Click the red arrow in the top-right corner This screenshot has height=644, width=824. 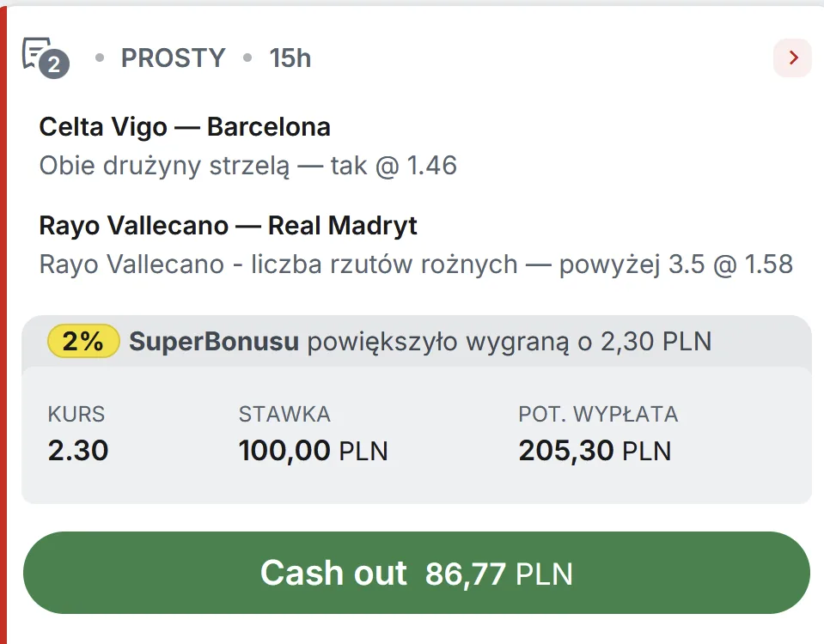tap(791, 56)
